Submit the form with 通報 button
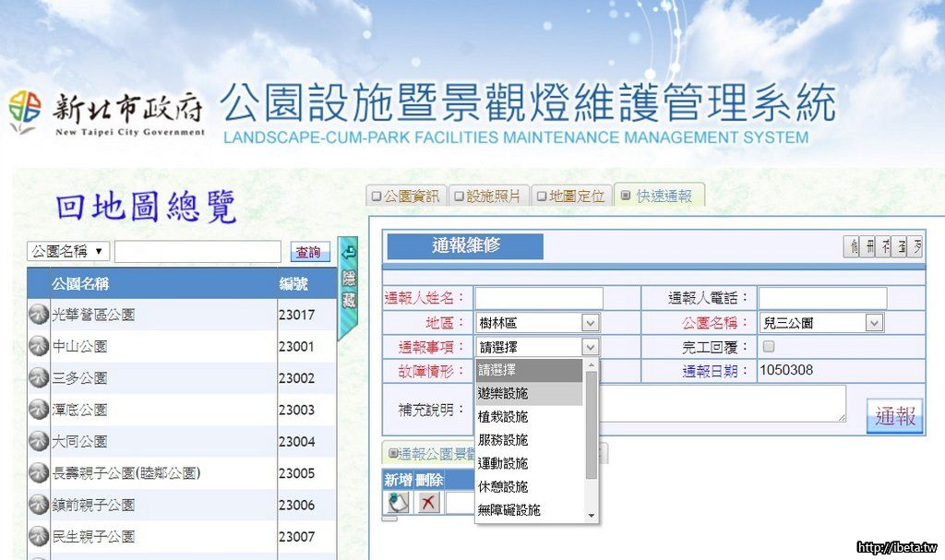This screenshot has width=945, height=560. (x=894, y=415)
